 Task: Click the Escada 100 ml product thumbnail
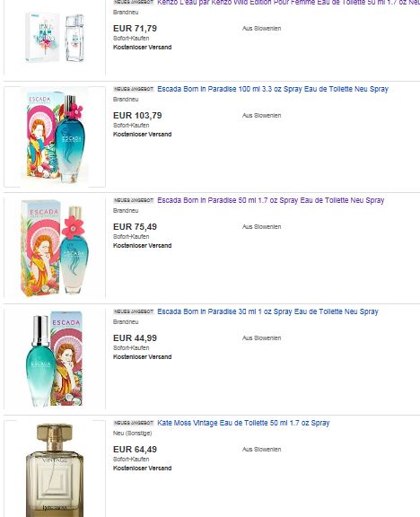(x=55, y=136)
